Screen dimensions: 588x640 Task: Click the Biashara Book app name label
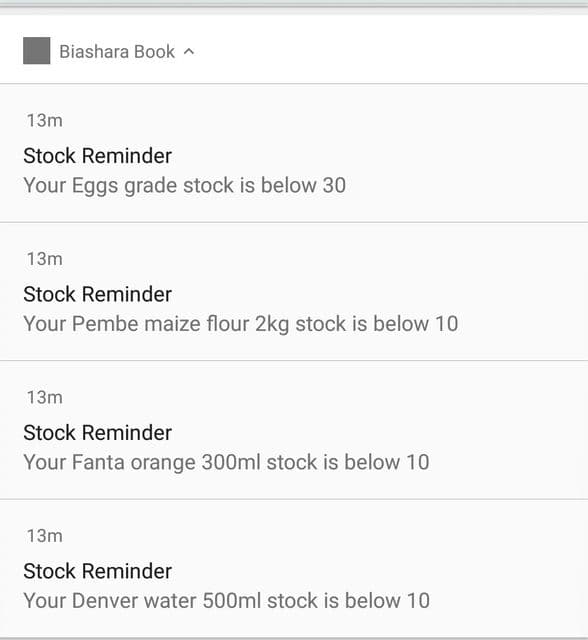118,52
